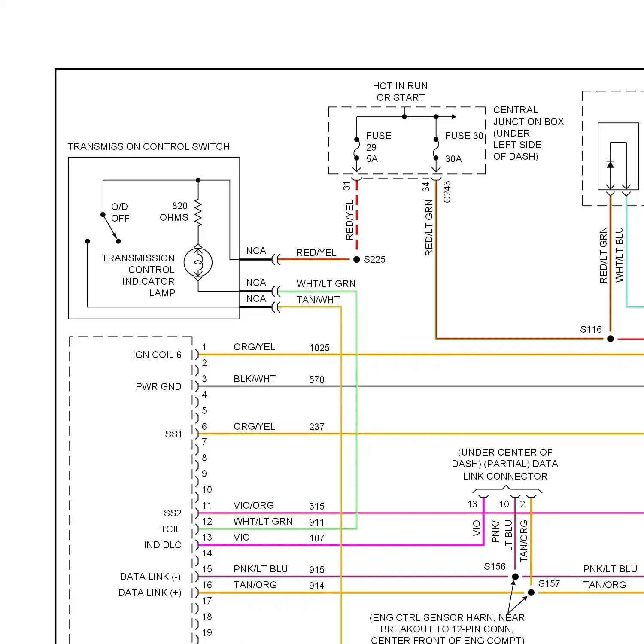Click the WHT/LT GRN label beside NCA
Viewport: 644px width, 644px height.
pos(326,283)
